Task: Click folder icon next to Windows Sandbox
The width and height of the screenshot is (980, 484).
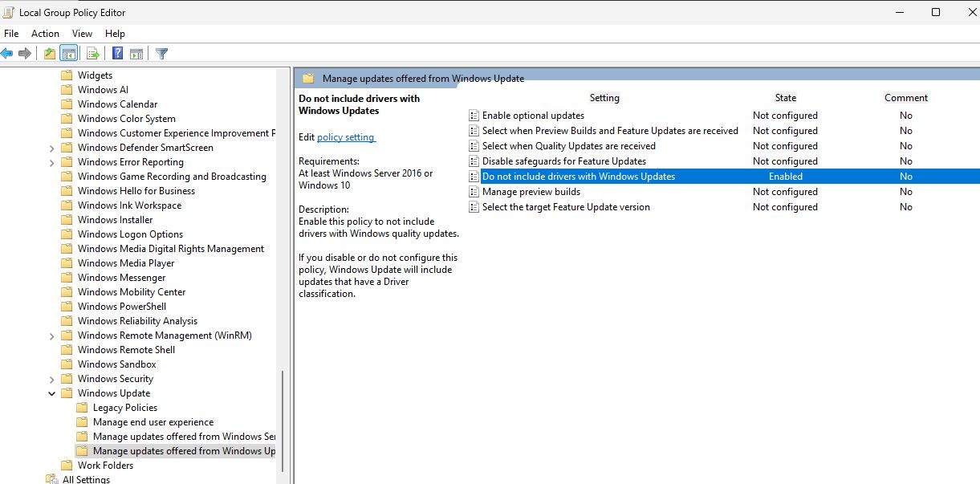Action: [67, 364]
